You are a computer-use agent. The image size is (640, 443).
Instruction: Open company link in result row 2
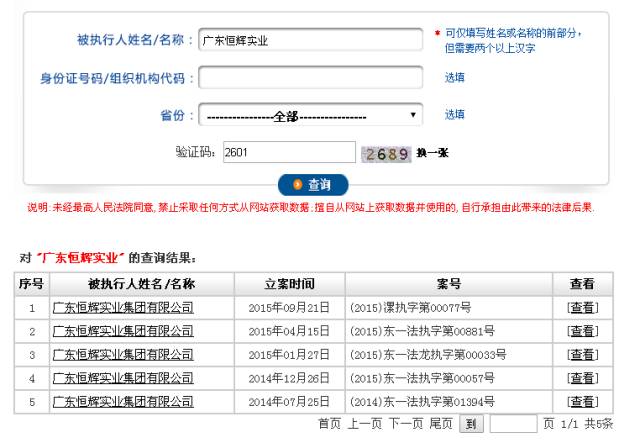point(123,331)
